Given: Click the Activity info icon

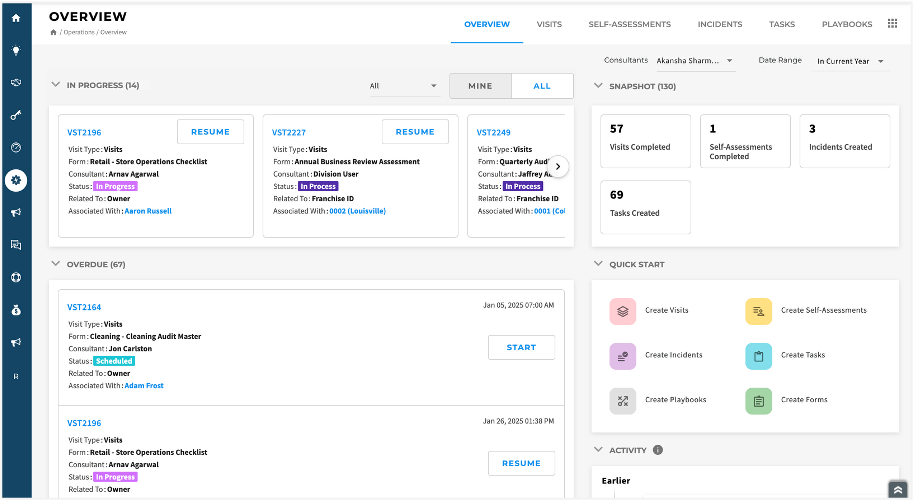Looking at the screenshot, I should pos(658,450).
